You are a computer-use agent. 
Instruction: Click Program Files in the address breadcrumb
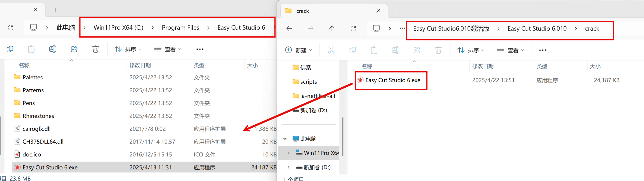(180, 28)
